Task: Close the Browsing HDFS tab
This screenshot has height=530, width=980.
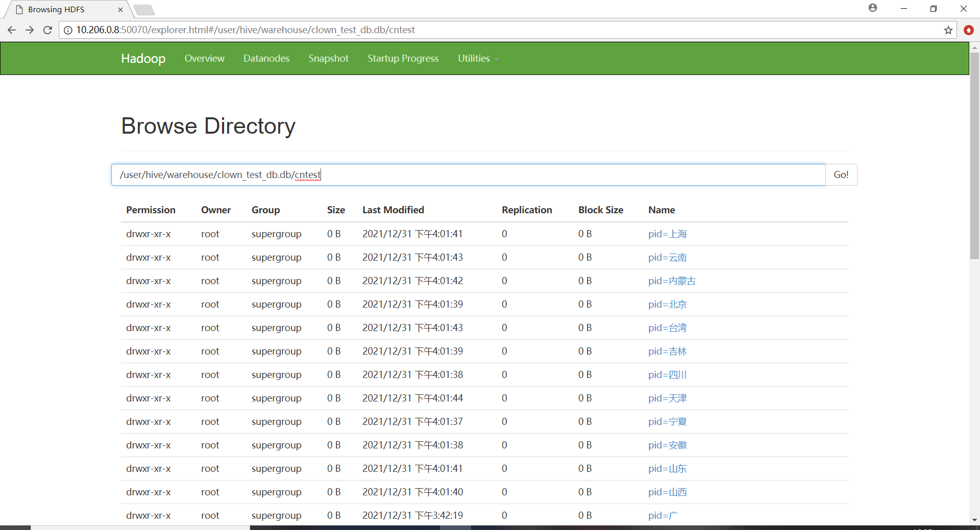Action: 120,10
